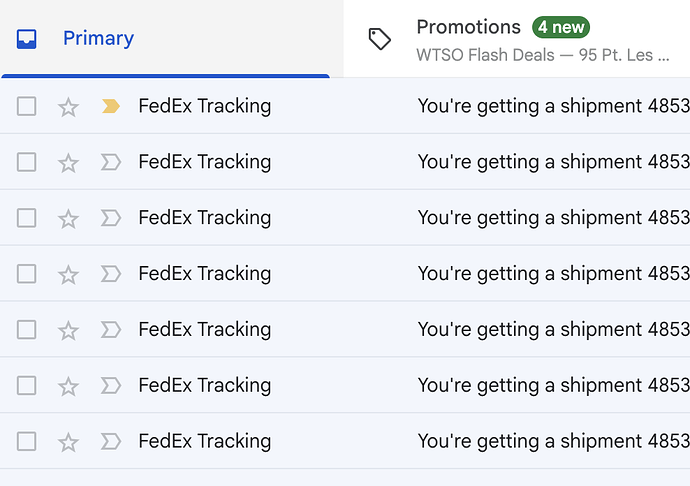Check the last FedEx Tracking email checkbox
Screen dimensions: 690x486
pos(27,441)
